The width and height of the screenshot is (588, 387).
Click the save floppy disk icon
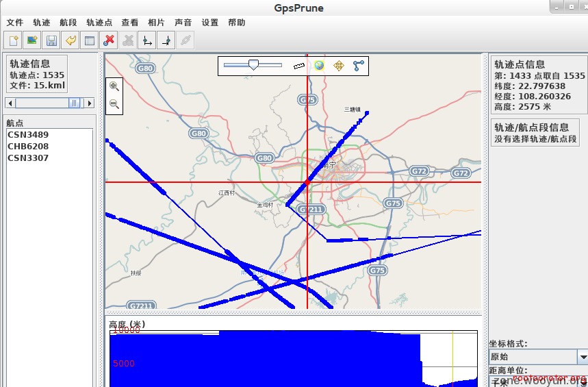pyautogui.click(x=51, y=40)
